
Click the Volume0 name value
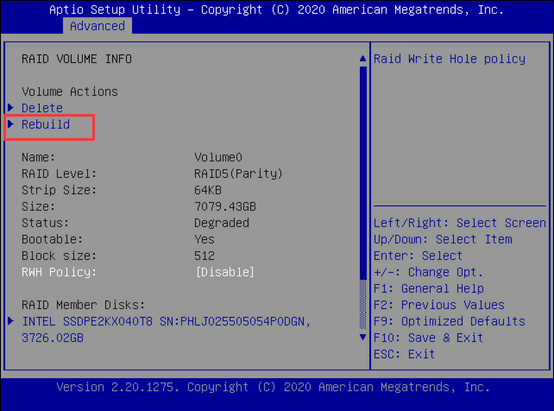[x=218, y=157]
